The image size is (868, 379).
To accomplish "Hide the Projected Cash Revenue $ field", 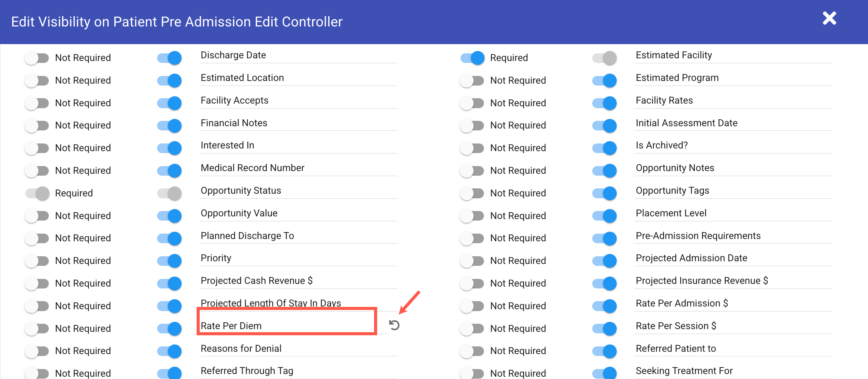I will click(169, 283).
